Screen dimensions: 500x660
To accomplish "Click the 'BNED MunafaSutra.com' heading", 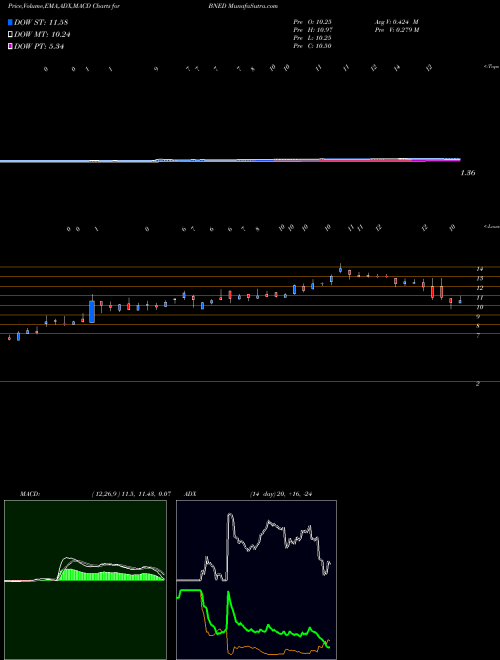I will pos(243,6).
